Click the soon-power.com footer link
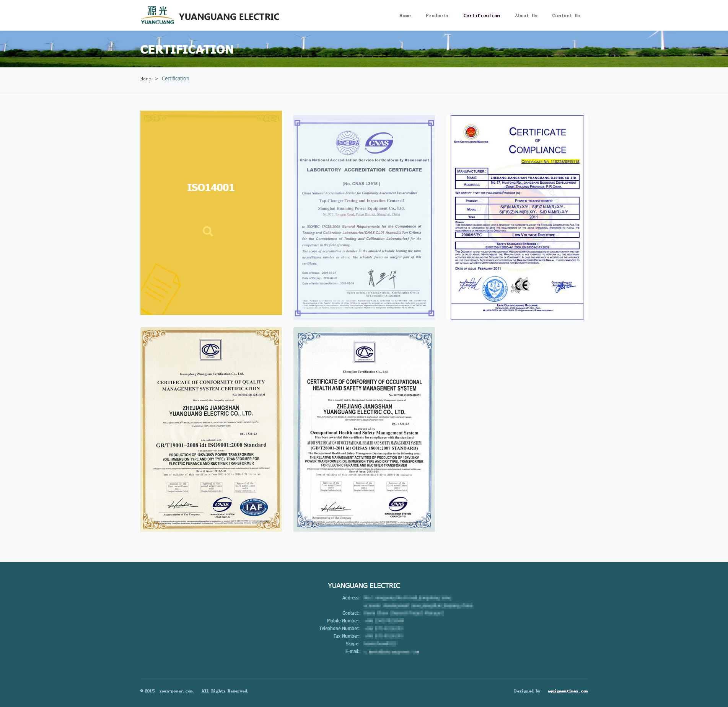728x707 pixels. [176, 691]
